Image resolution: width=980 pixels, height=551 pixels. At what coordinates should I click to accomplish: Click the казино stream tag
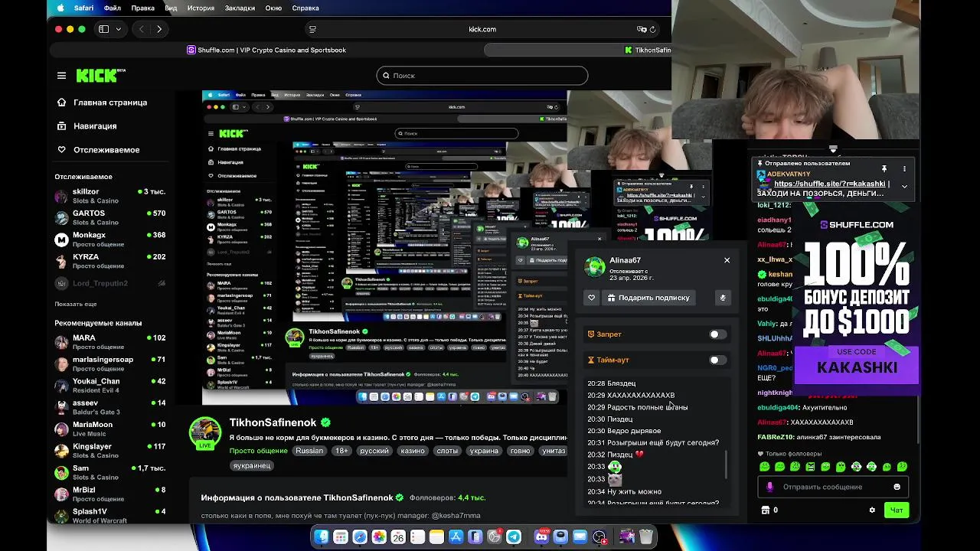412,451
